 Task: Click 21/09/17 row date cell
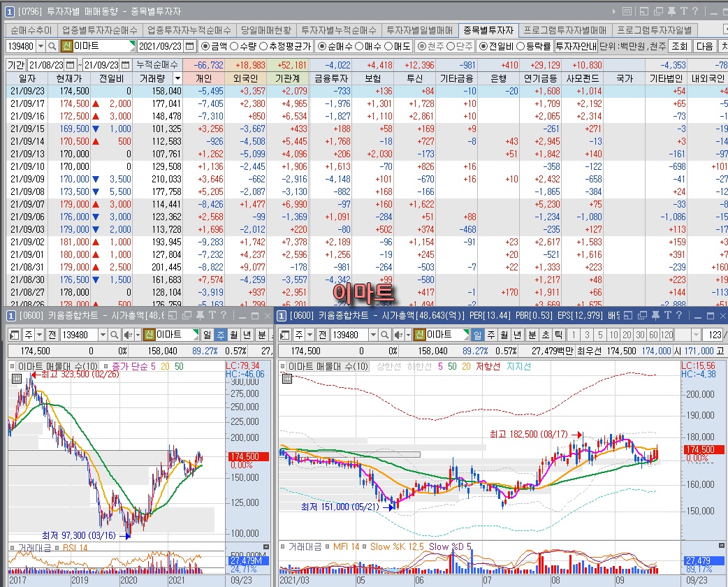click(x=27, y=103)
